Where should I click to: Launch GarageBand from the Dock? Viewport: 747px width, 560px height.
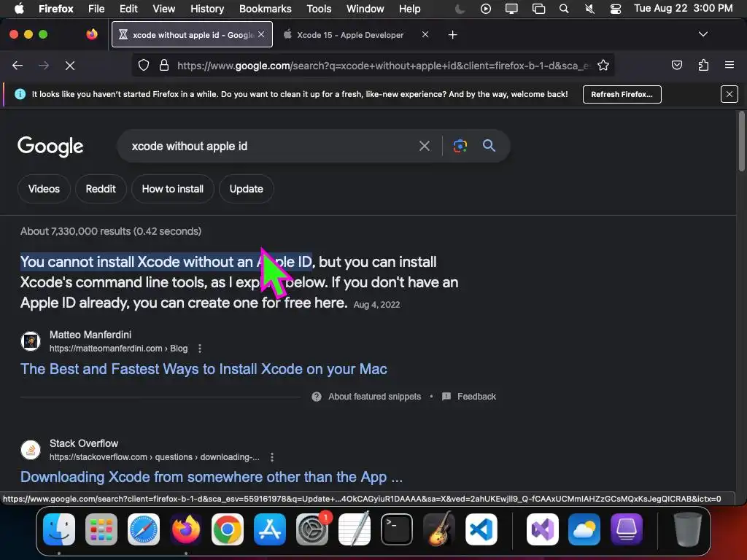click(x=438, y=529)
